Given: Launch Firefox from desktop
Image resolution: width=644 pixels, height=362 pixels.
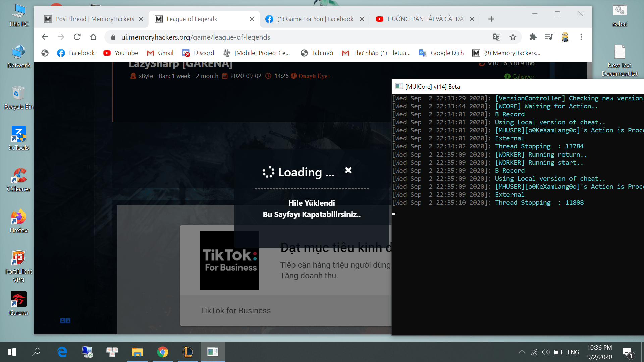Looking at the screenshot, I should pos(19,221).
